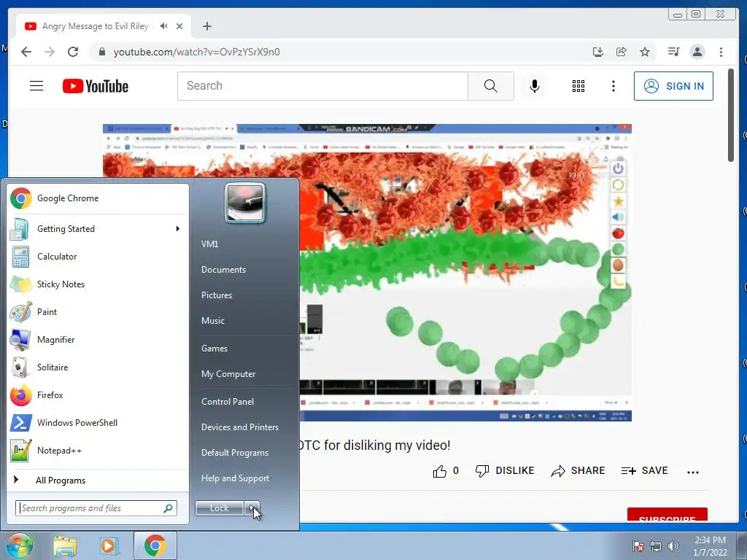Open the YouTube hamburger guide menu

click(36, 86)
